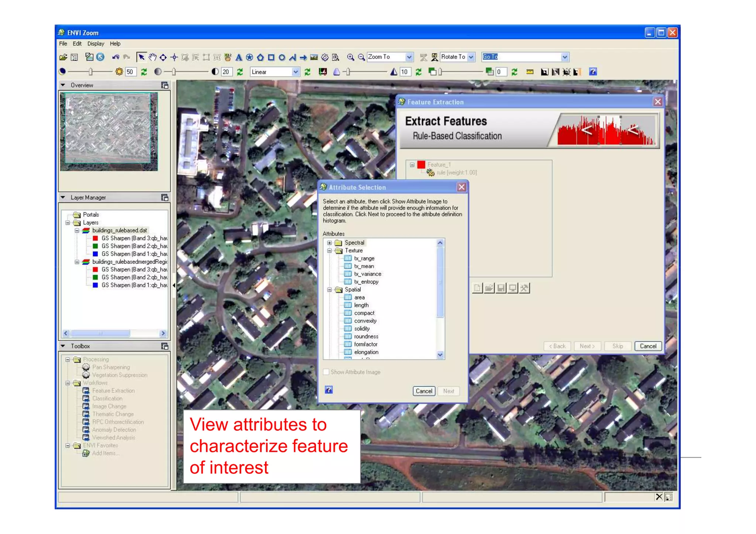756x534 pixels.
Task: Click Next in Attribute Selection dialog
Action: pos(449,391)
